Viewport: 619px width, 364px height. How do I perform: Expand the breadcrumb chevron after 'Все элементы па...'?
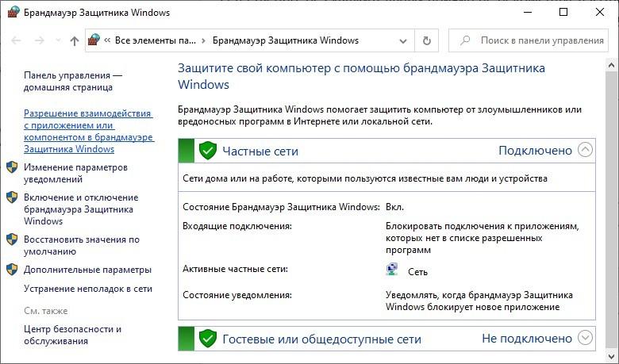(204, 40)
